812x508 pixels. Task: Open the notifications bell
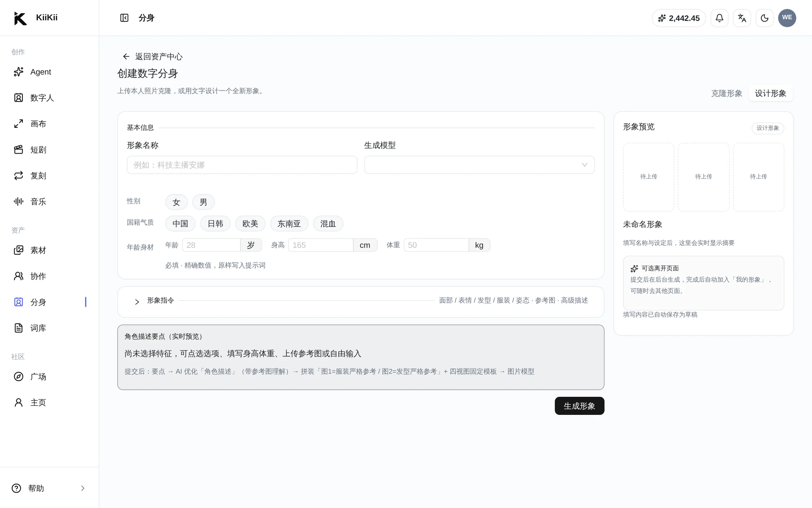tap(719, 18)
